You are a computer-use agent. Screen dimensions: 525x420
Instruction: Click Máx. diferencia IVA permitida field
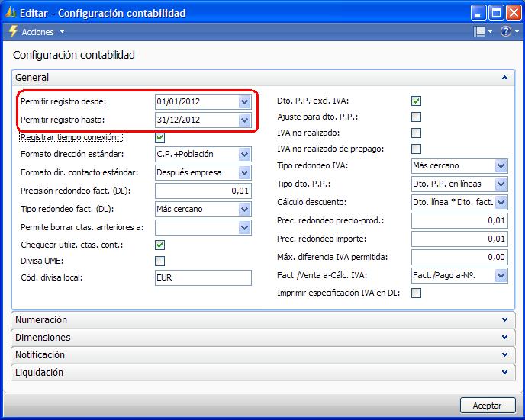(459, 258)
